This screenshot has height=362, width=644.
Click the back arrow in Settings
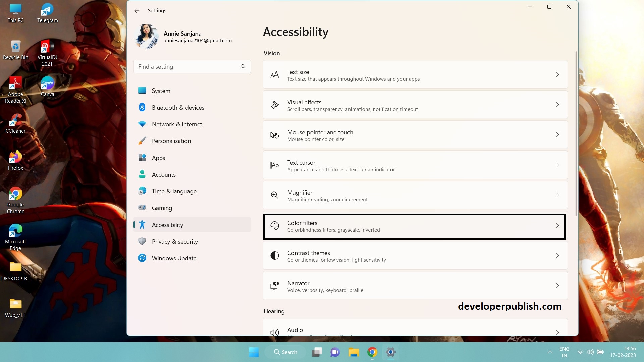point(137,10)
